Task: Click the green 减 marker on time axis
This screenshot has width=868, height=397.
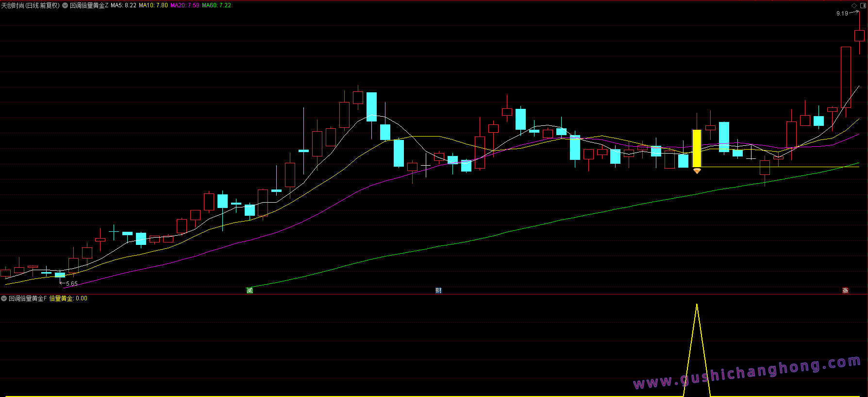Action: click(x=250, y=291)
